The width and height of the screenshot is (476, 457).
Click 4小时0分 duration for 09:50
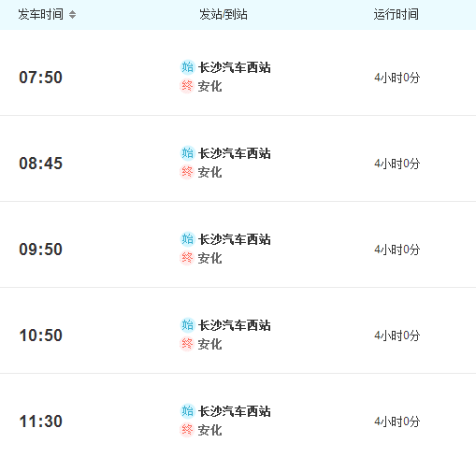[397, 250]
